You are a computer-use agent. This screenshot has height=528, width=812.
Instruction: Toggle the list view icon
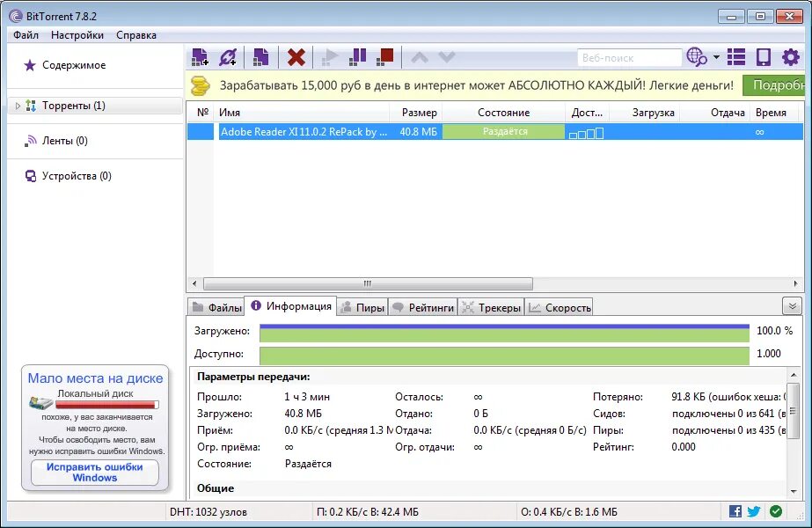coord(735,57)
